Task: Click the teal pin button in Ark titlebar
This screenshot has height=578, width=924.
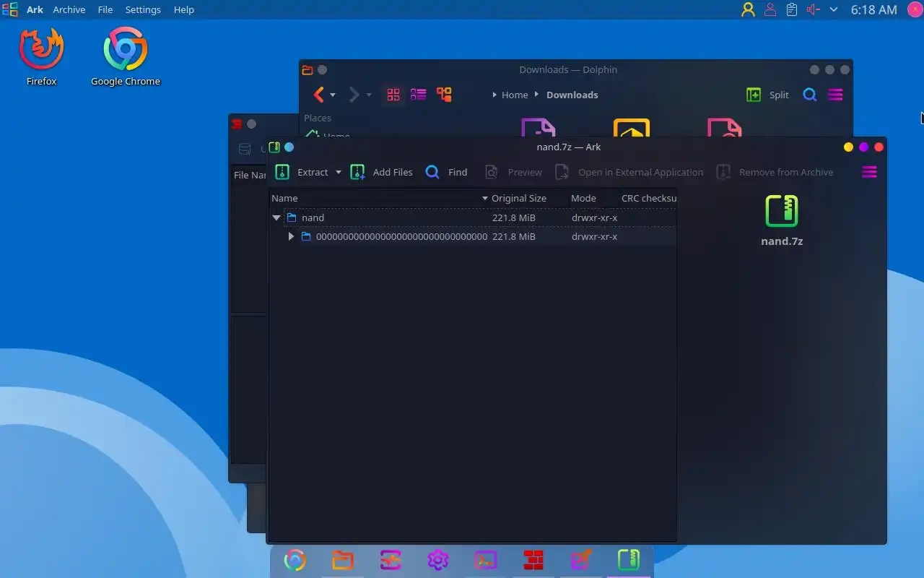Action: click(x=289, y=147)
